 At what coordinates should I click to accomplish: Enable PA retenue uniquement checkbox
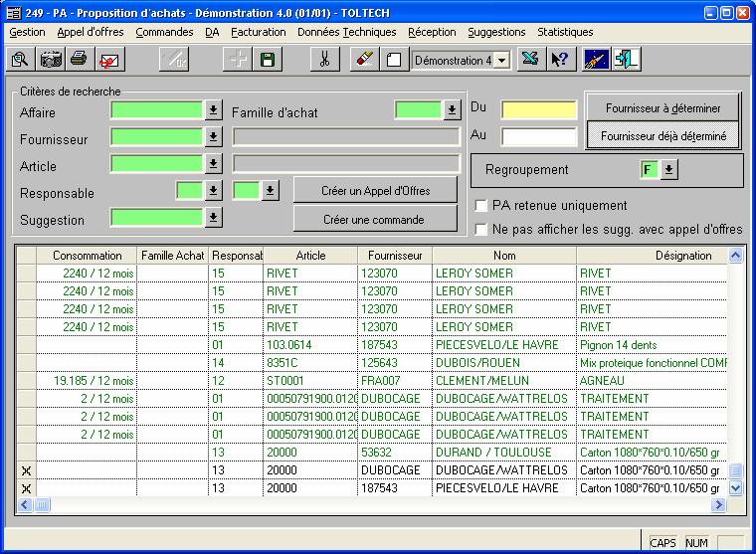[481, 206]
